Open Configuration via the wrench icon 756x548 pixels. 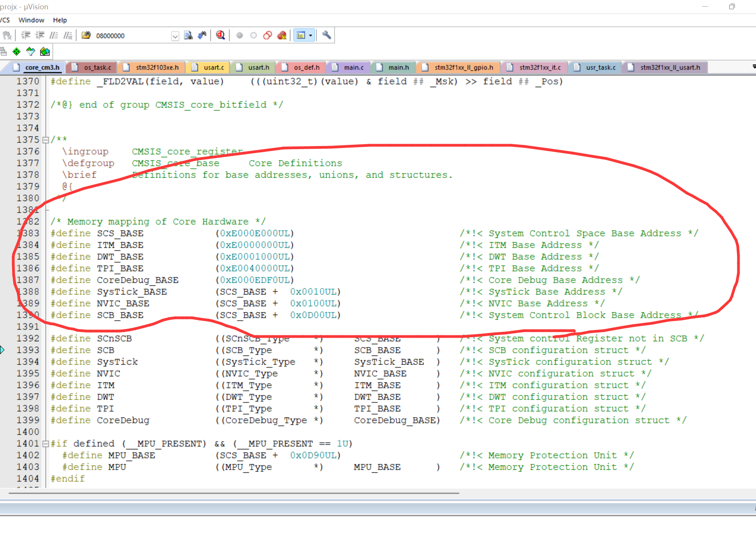pyautogui.click(x=327, y=35)
